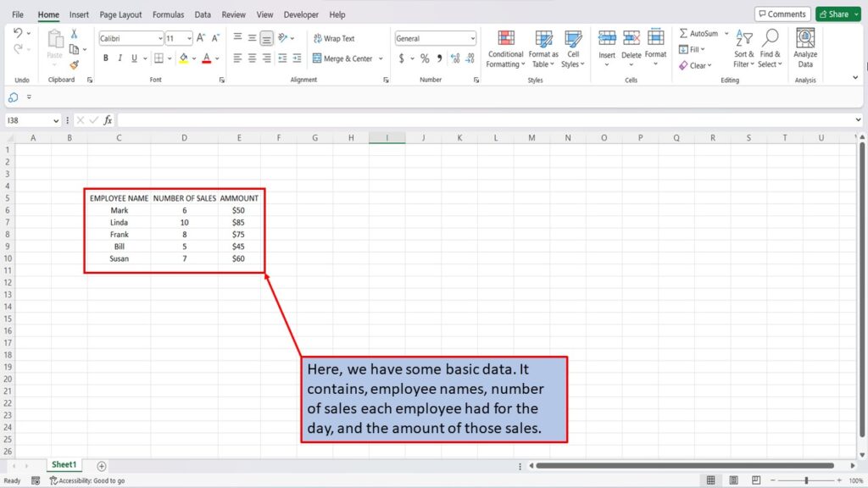868x488 pixels.
Task: Add a new worksheet with the plus button
Action: (101, 465)
